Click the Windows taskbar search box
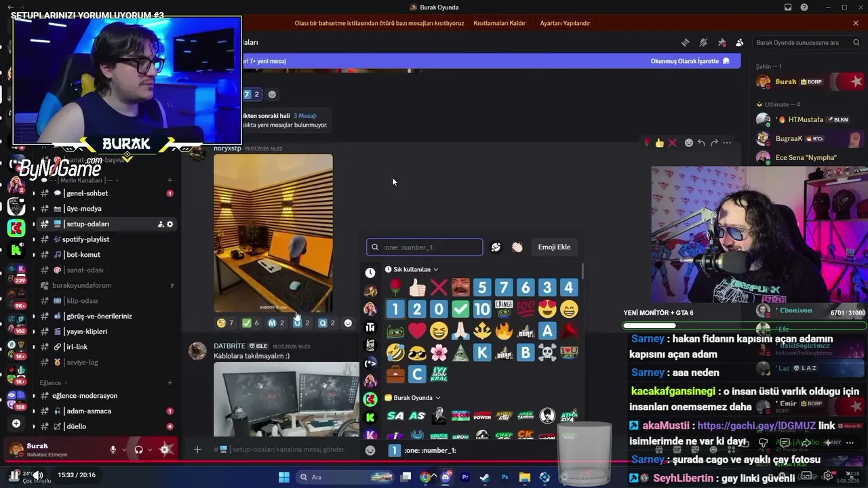The height and width of the screenshot is (488, 868). tap(344, 477)
